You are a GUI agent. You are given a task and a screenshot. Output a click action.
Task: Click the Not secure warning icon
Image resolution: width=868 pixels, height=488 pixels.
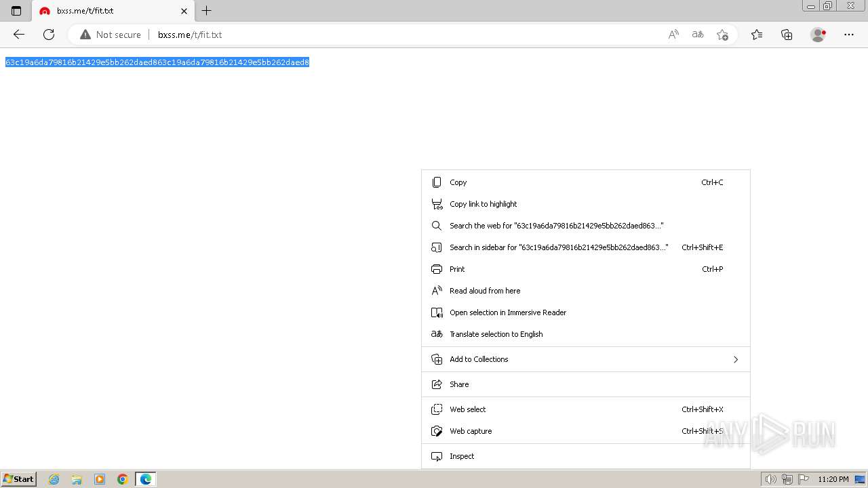point(85,35)
